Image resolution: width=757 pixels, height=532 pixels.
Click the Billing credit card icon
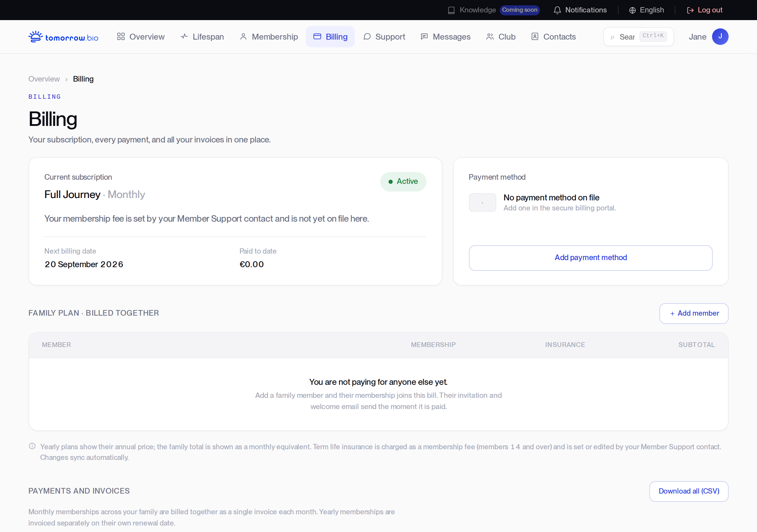tap(317, 37)
